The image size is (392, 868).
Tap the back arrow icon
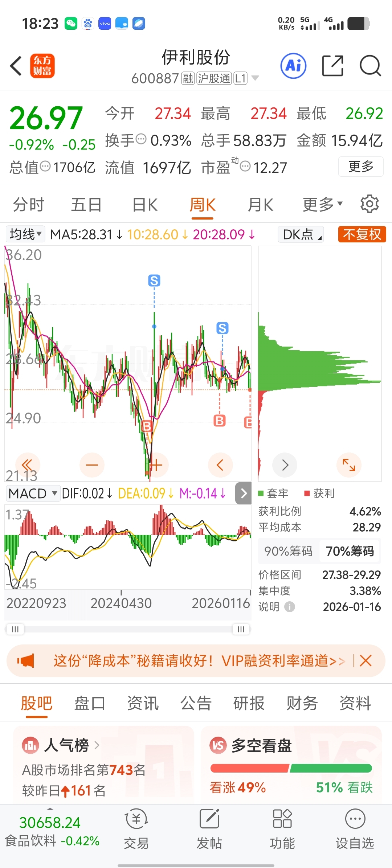click(16, 66)
